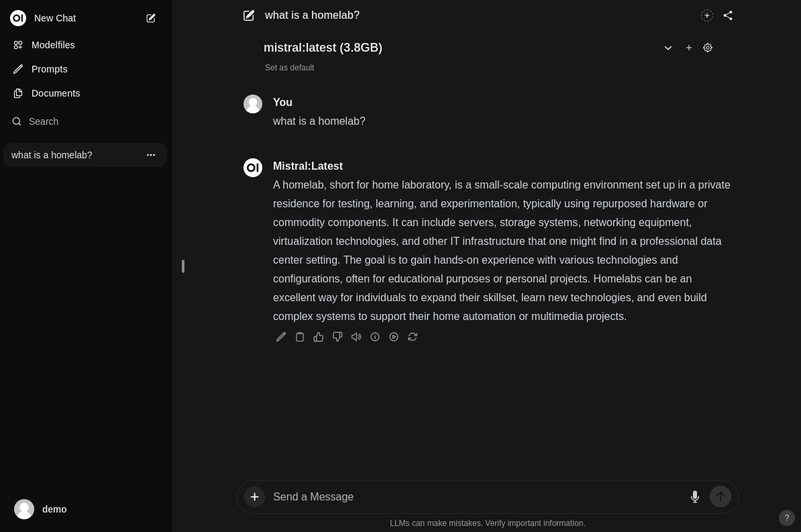
Task: Give thumbs down to the response
Action: (337, 337)
